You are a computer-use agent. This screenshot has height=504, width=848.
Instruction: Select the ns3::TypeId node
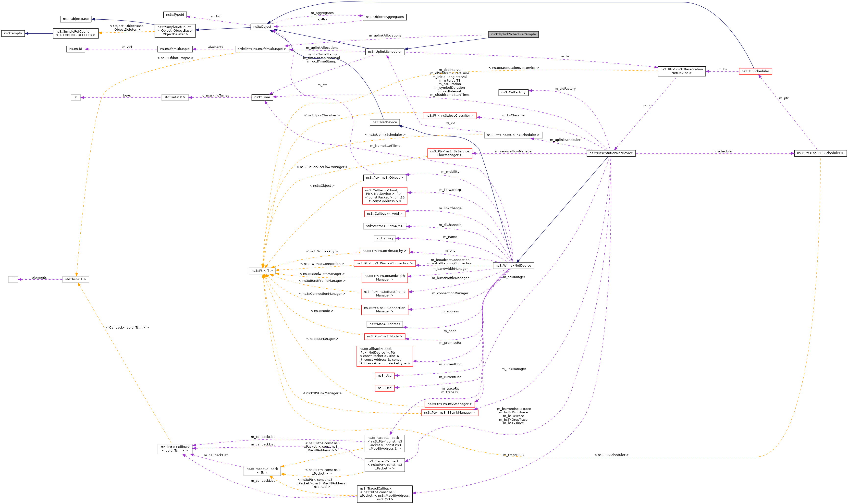click(175, 15)
